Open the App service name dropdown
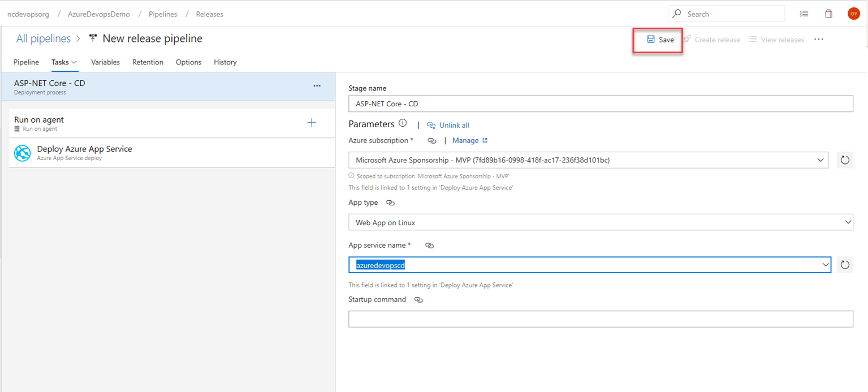This screenshot has width=868, height=392. (589, 265)
